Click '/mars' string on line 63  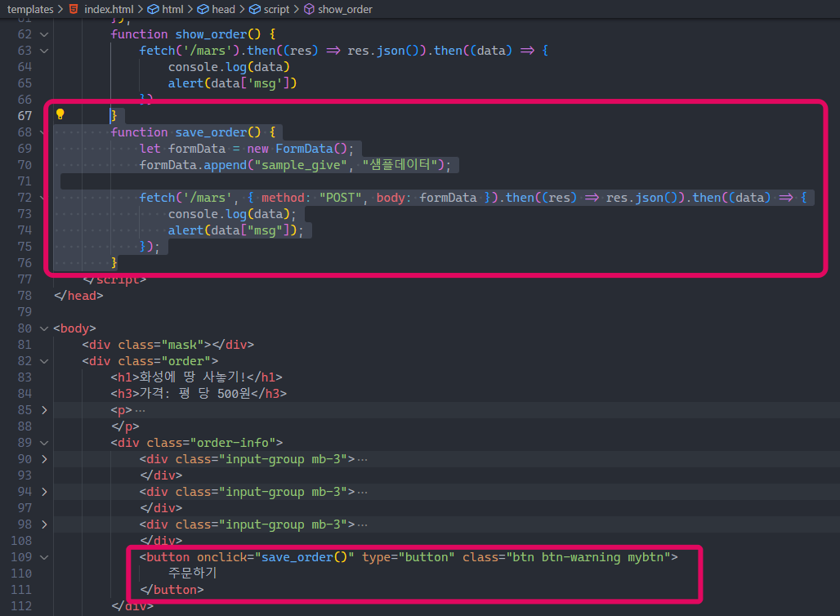click(208, 51)
